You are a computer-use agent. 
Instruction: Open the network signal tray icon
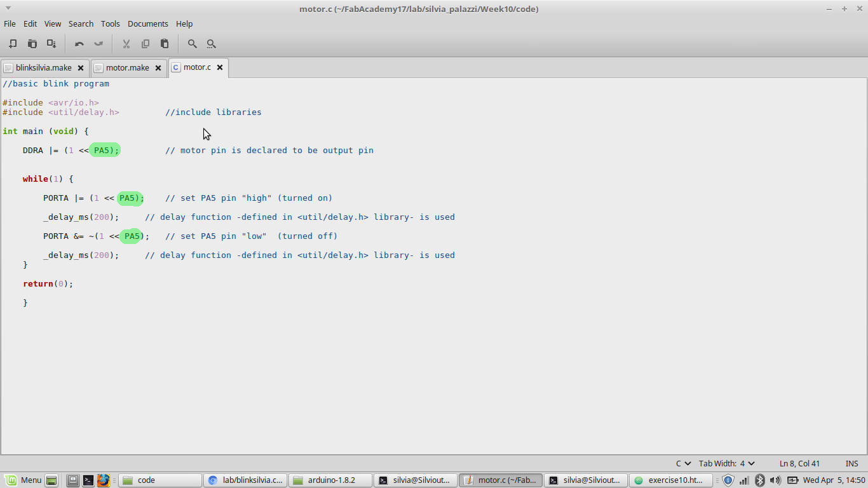[x=744, y=480]
